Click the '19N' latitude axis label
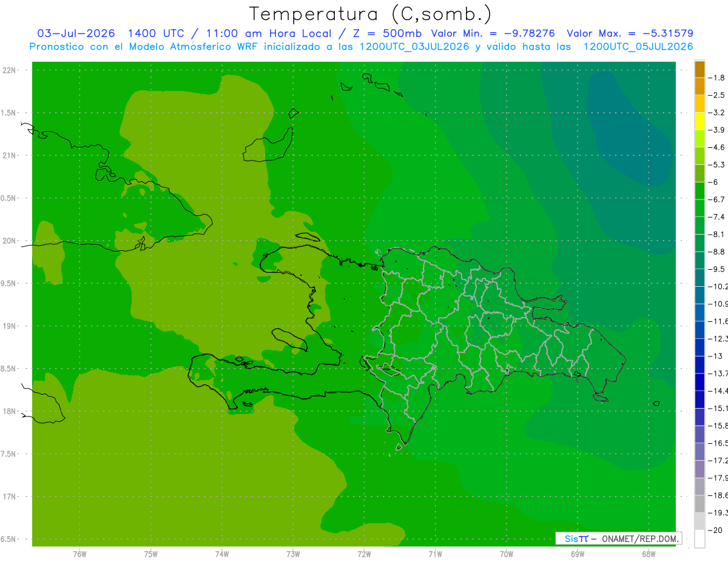This screenshot has width=728, height=562. click(10, 326)
